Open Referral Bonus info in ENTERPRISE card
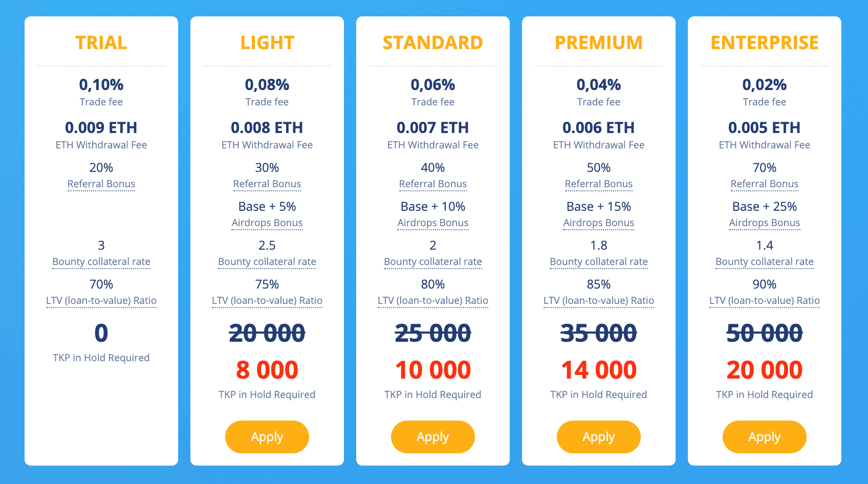 tap(765, 184)
